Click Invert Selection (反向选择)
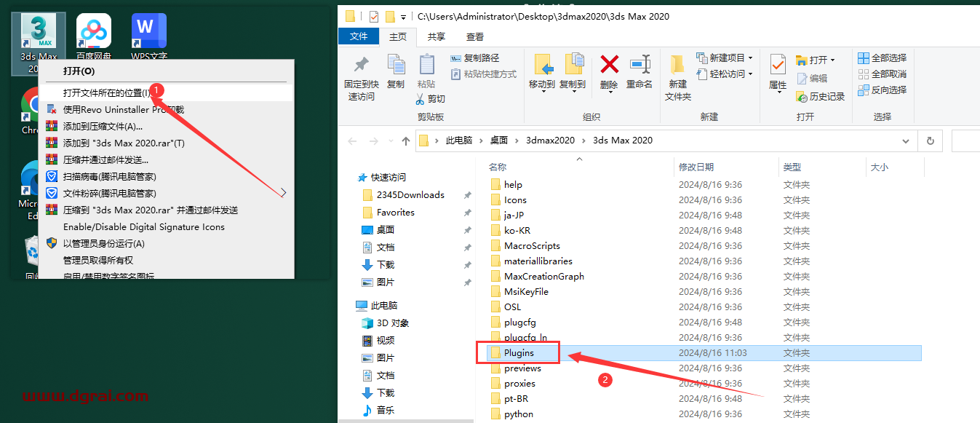Image resolution: width=980 pixels, height=423 pixels. tap(882, 90)
